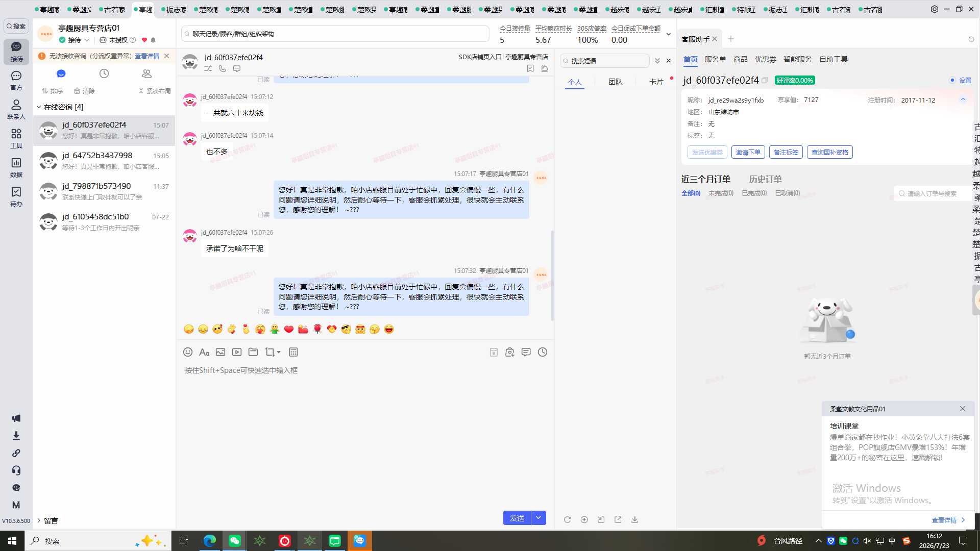Refresh the quick phrases panel
Viewport: 980px width, 551px height.
(x=567, y=519)
